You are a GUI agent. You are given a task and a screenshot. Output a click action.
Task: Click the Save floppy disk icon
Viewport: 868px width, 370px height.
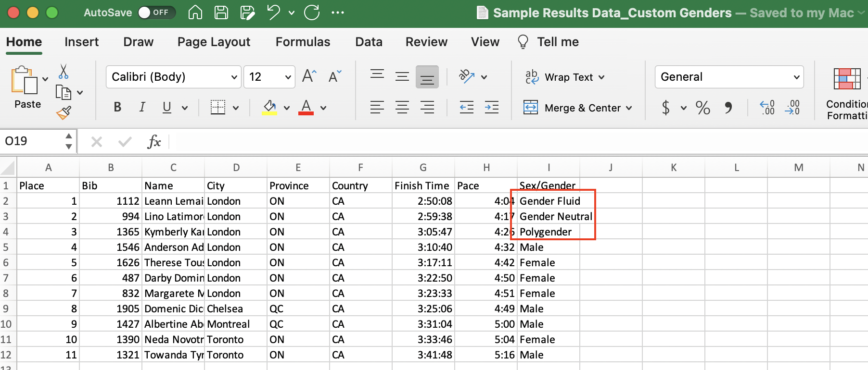(221, 12)
